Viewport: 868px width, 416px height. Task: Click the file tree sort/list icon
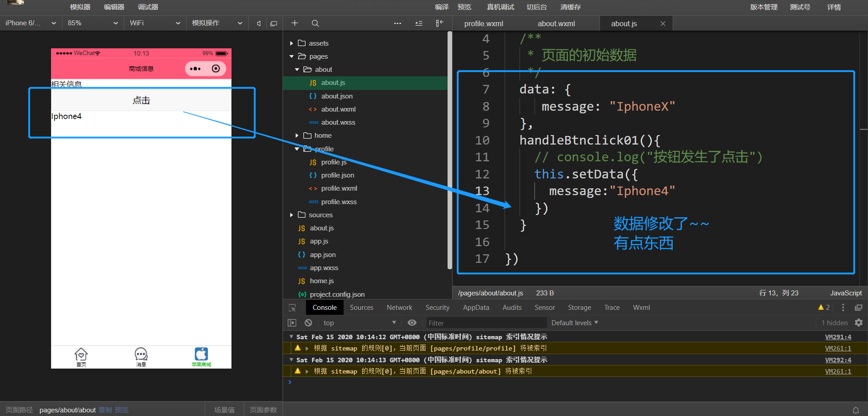point(419,23)
